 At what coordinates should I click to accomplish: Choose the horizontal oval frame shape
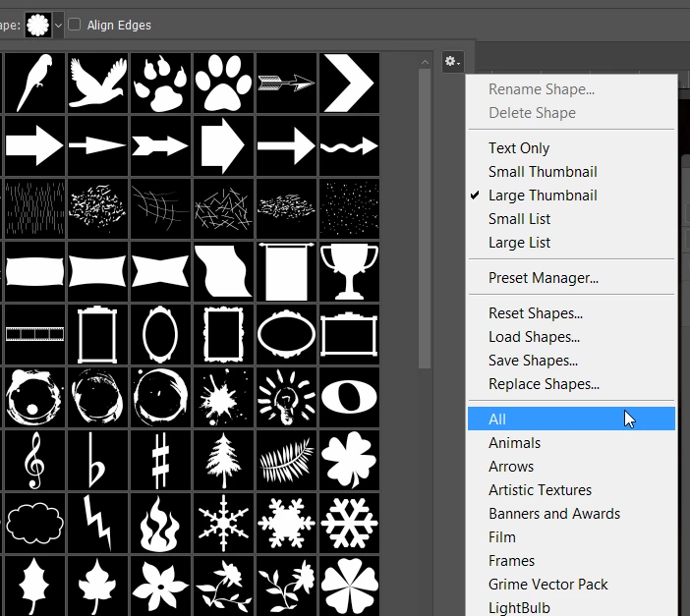click(286, 334)
